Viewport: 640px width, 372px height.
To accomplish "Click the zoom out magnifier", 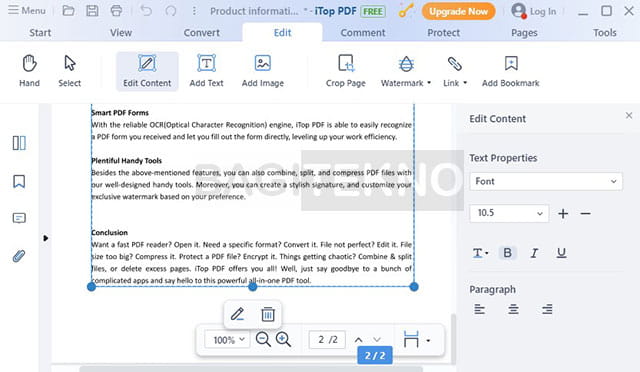I will point(263,339).
